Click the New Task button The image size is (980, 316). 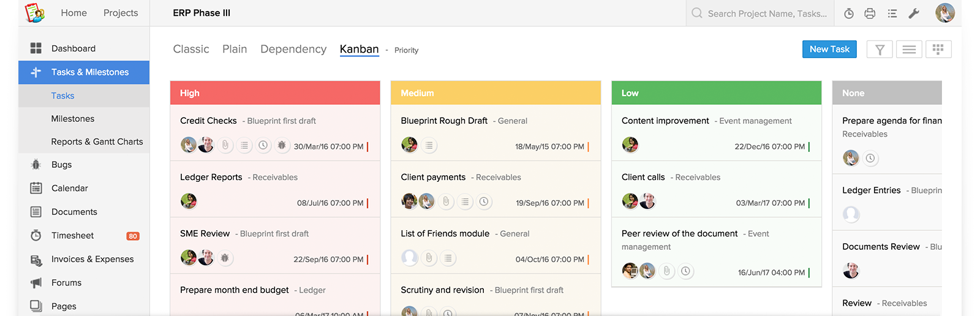coord(829,49)
